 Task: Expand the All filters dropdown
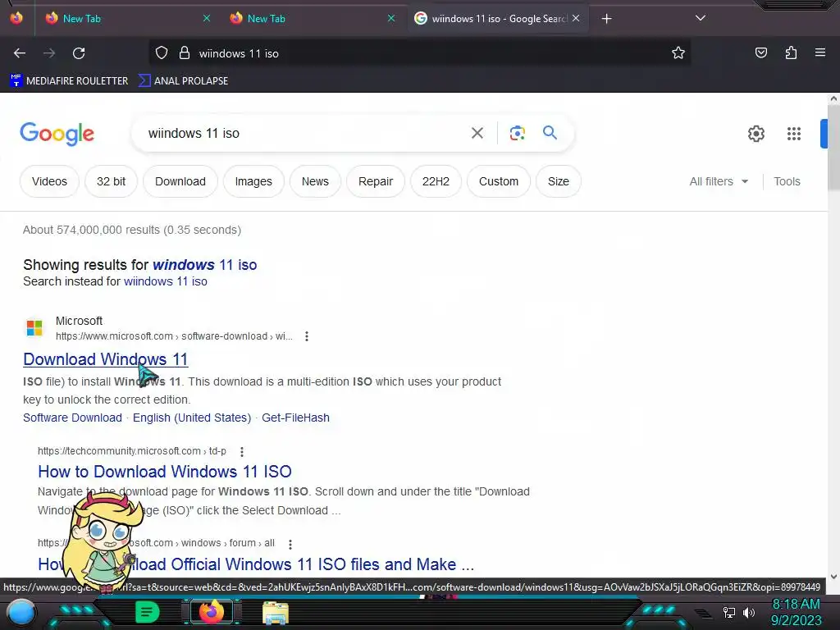[719, 181]
